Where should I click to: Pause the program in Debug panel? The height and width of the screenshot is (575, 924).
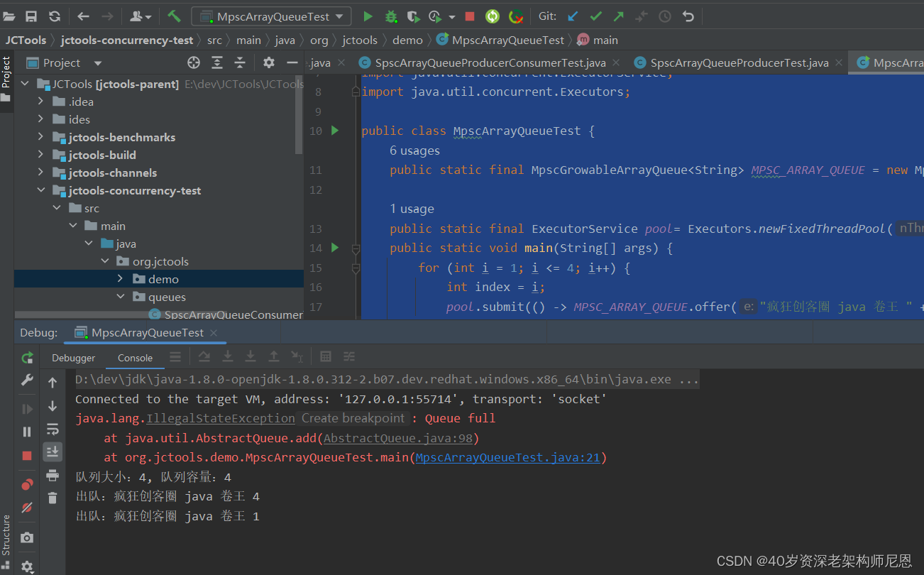point(27,432)
